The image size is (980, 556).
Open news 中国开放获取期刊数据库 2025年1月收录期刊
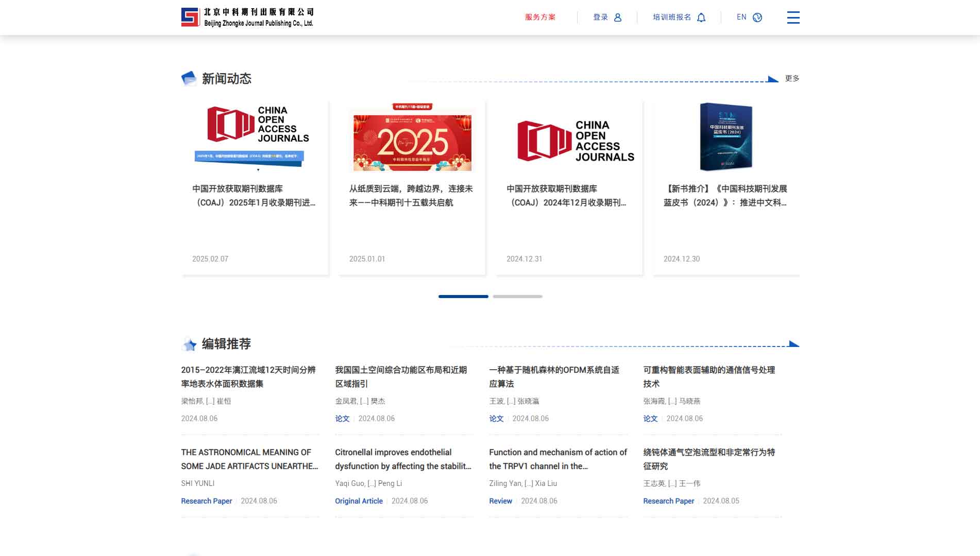tap(254, 196)
